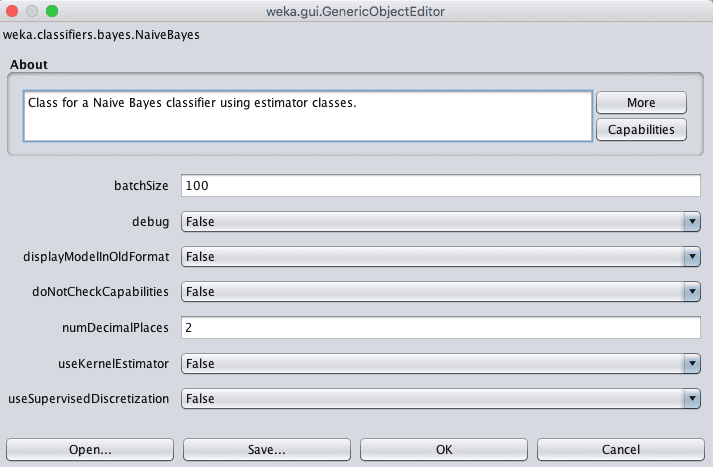Click the About description text area
The width and height of the screenshot is (713, 467).
(308, 116)
